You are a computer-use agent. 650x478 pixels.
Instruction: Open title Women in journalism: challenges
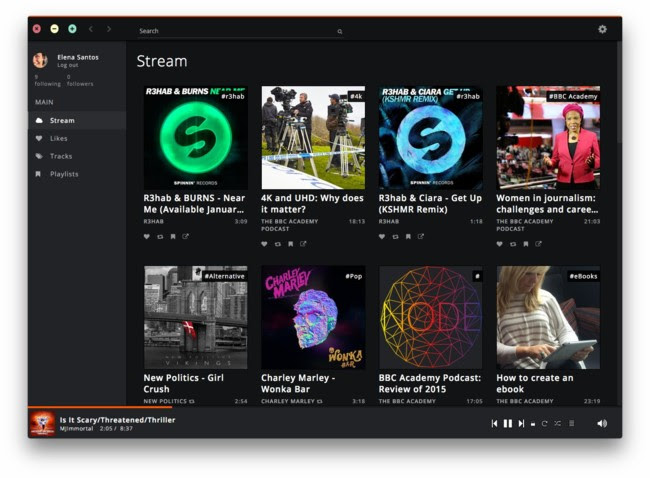(x=547, y=204)
